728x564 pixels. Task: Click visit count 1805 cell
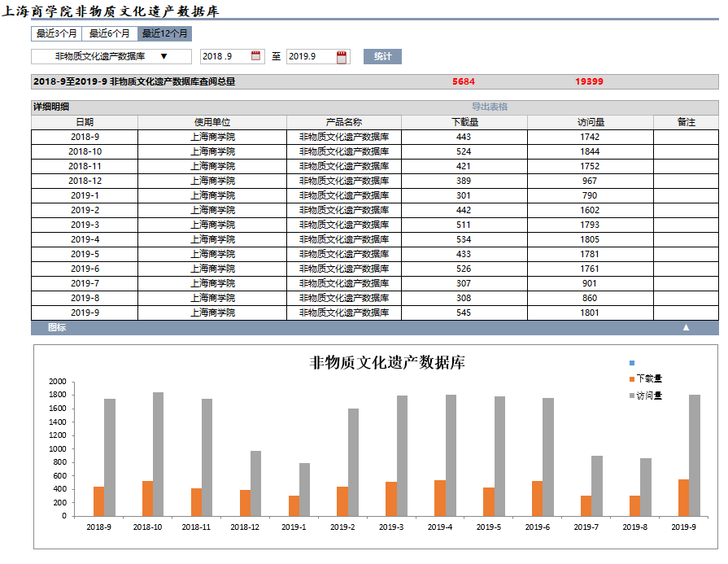click(x=590, y=239)
